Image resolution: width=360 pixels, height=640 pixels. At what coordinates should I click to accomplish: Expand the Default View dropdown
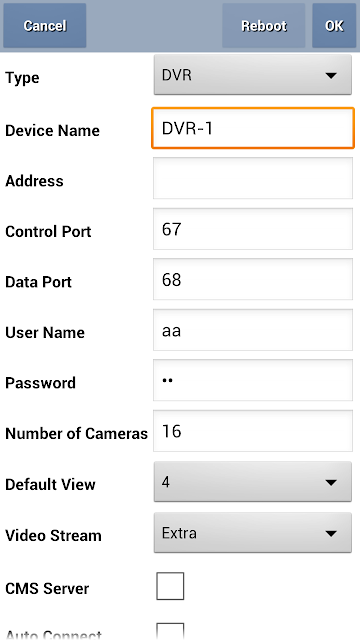coord(253,482)
